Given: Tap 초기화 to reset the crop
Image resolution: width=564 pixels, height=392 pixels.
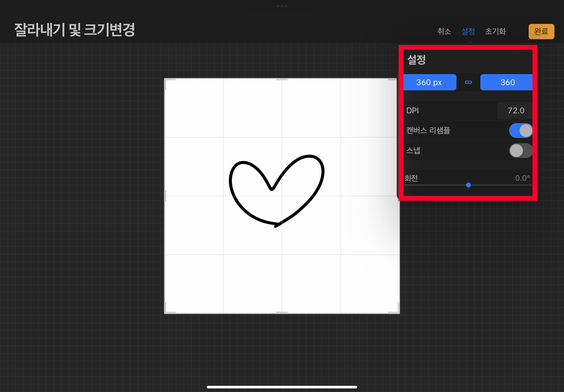Looking at the screenshot, I should pos(495,31).
